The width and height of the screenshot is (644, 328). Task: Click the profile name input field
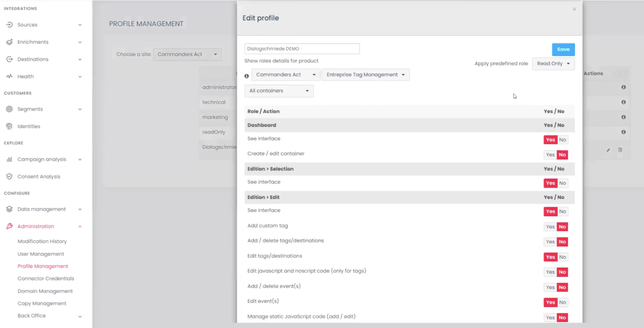point(302,49)
